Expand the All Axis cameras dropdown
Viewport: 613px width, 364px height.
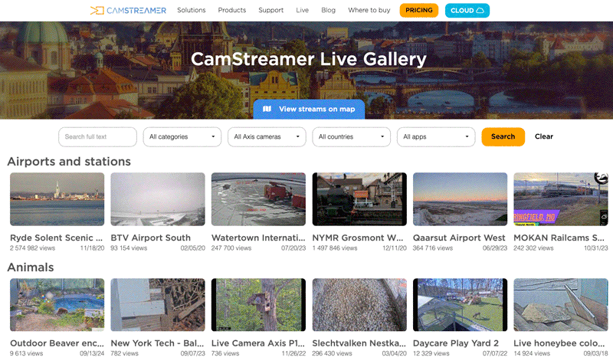(267, 137)
